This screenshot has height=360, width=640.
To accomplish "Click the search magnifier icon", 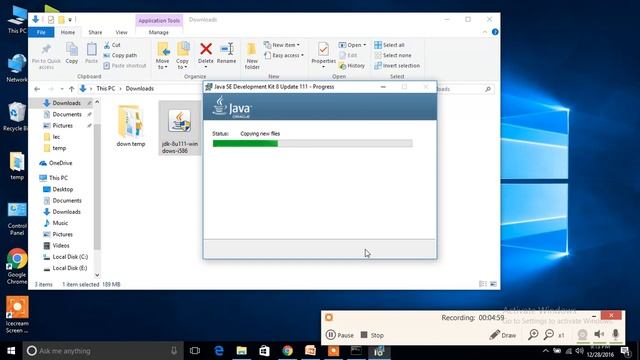I will coord(488,89).
